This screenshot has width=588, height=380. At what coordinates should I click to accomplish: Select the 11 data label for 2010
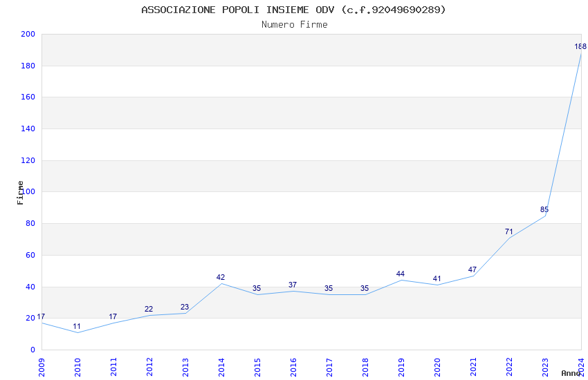77,326
